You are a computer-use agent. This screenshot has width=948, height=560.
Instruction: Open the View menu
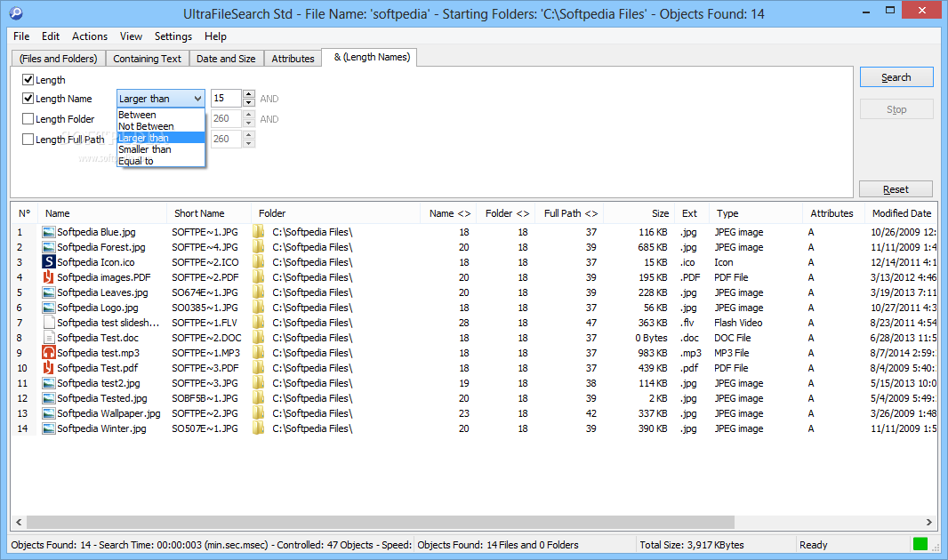[x=131, y=36]
